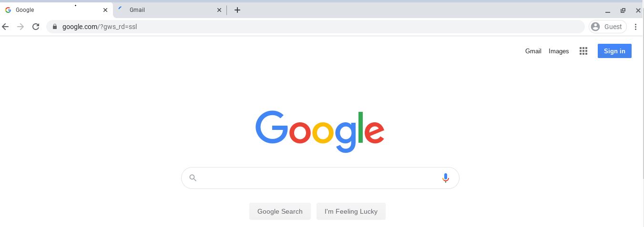
Task: Click the browser back arrow
Action: [x=6, y=27]
